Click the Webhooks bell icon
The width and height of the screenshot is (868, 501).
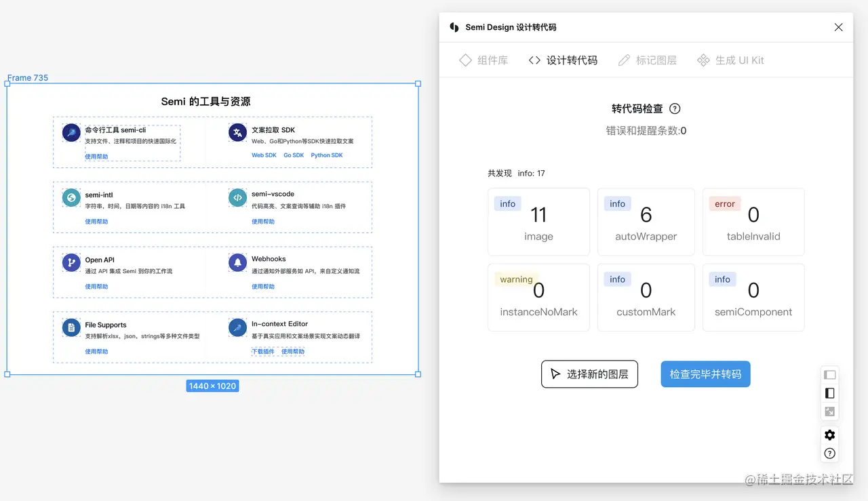tap(237, 262)
